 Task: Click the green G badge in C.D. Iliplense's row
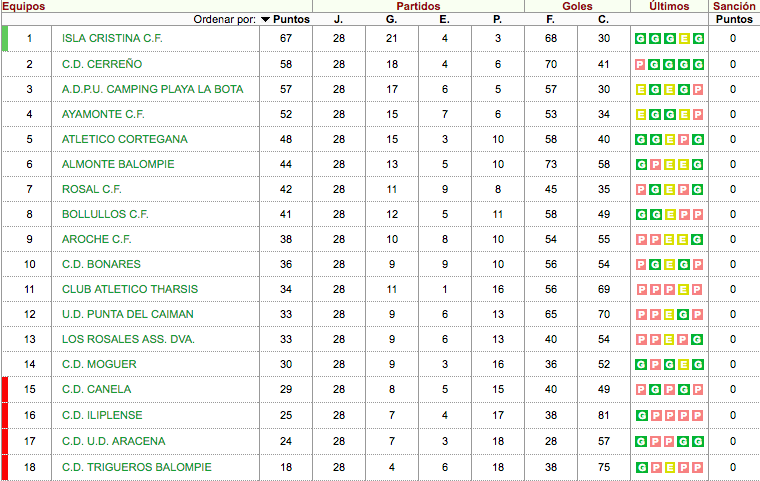point(640,414)
